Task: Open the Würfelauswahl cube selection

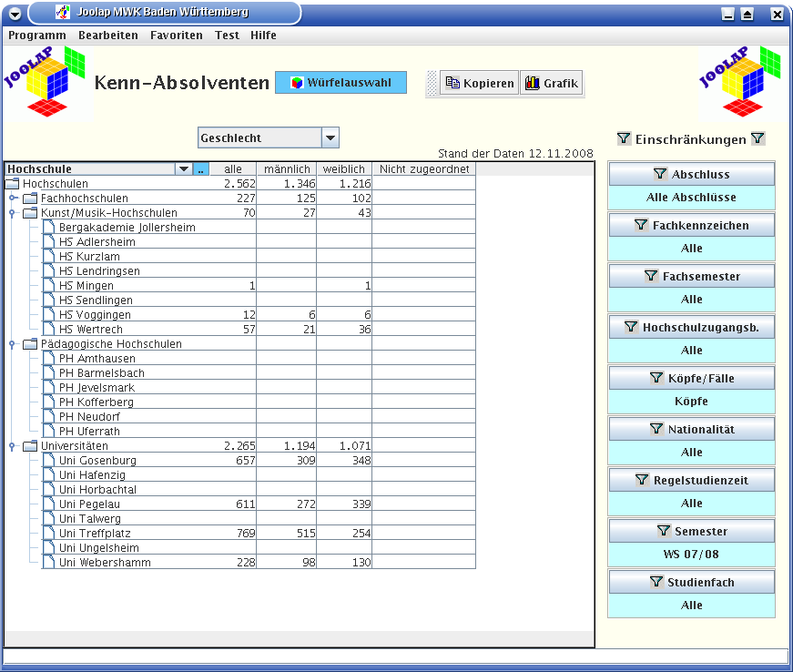Action: coord(341,83)
